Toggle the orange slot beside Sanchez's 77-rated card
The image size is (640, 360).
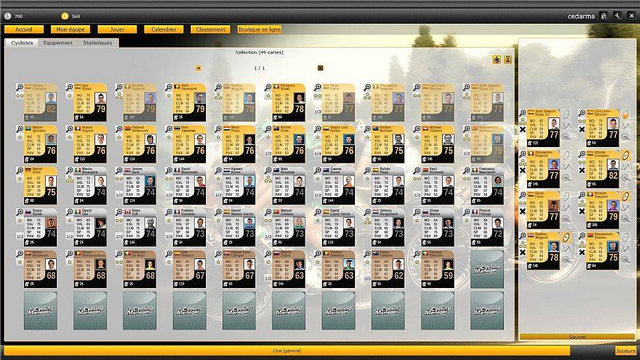point(625,116)
